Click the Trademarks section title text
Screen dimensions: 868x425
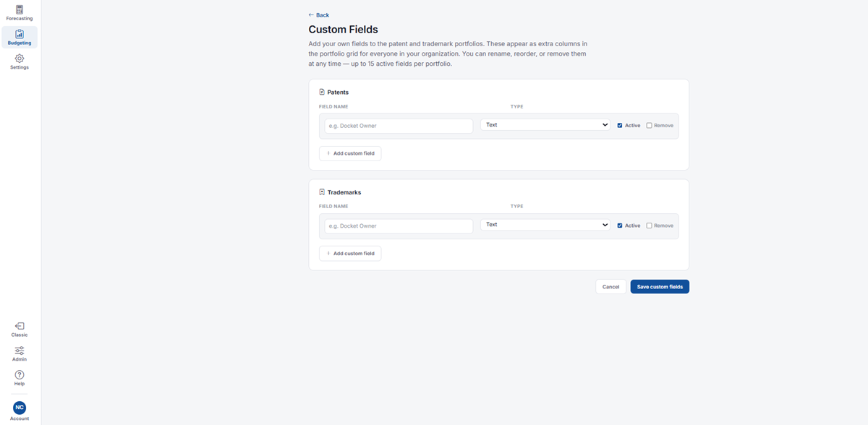(344, 192)
